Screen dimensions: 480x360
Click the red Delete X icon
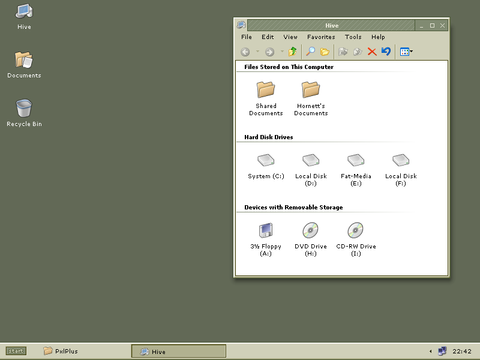(x=372, y=52)
